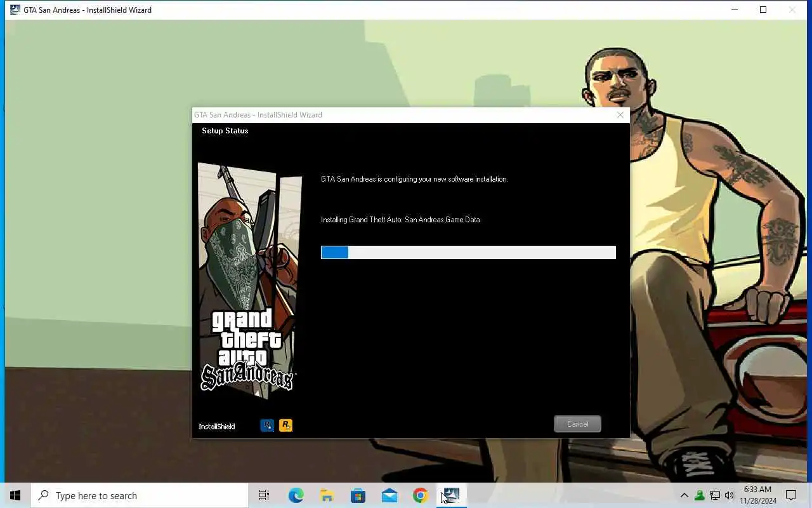
Task: Open the Windows Start menu
Action: (x=15, y=495)
